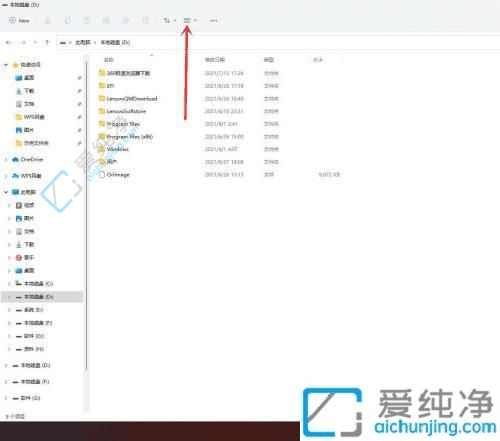The height and width of the screenshot is (441, 500).
Task: Open the See more (three dots) menu
Action: pos(213,21)
